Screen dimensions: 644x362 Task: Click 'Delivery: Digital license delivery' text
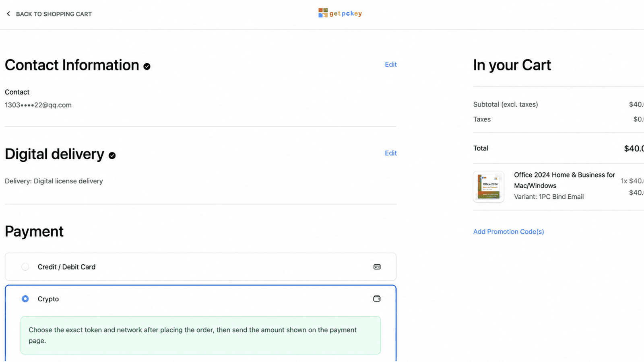tap(54, 181)
